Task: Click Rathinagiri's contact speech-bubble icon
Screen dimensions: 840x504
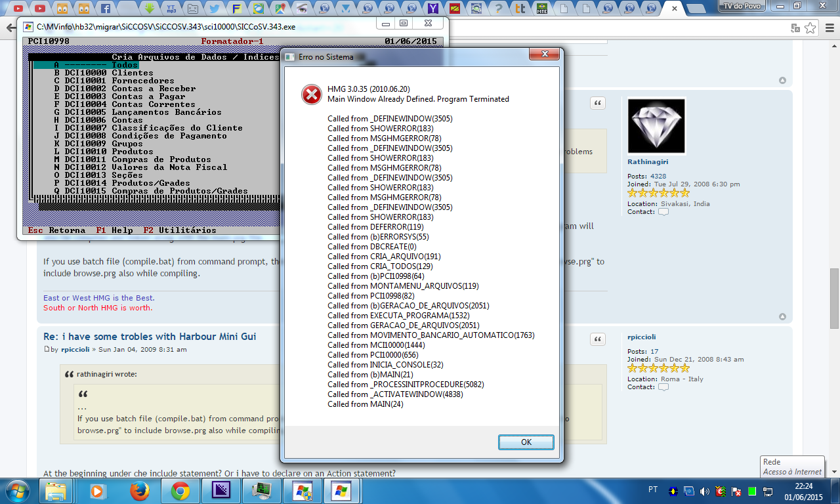Action: pos(663,212)
